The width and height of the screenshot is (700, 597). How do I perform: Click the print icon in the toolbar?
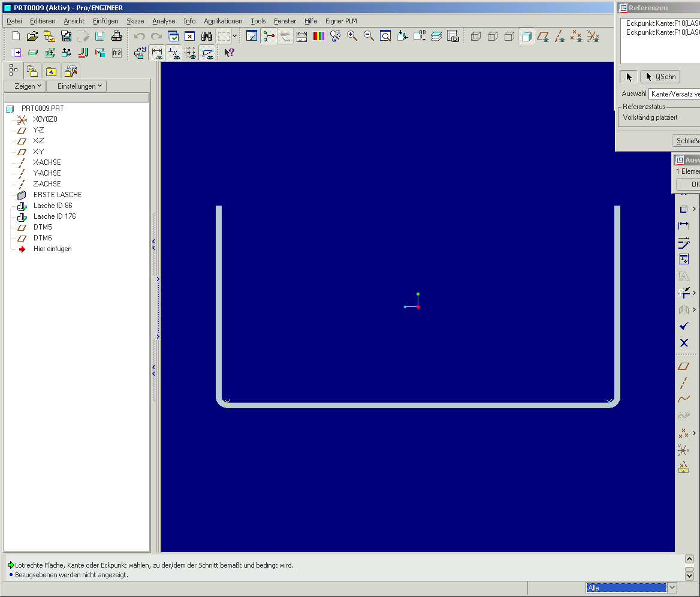(116, 36)
